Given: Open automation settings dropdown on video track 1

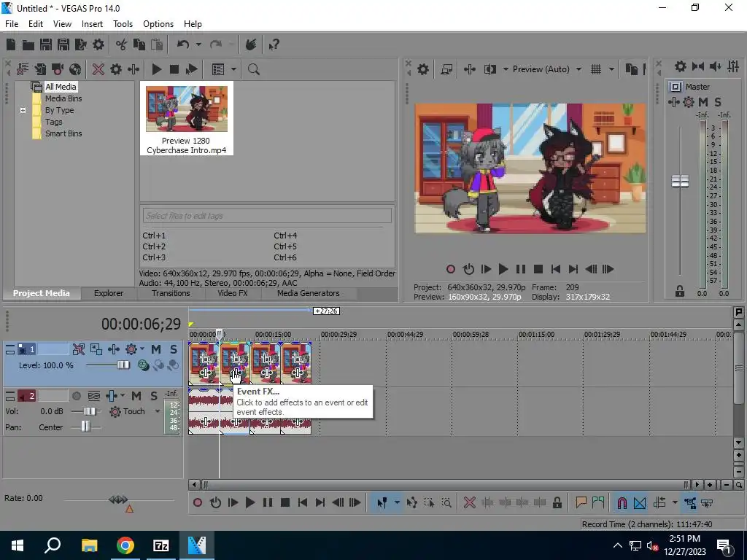Looking at the screenshot, I should pos(142,349).
